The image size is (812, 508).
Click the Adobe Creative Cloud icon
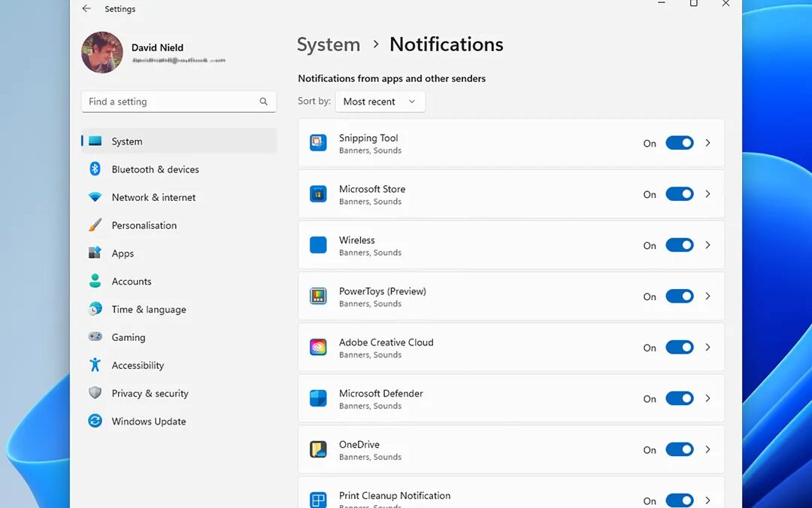[318, 348]
